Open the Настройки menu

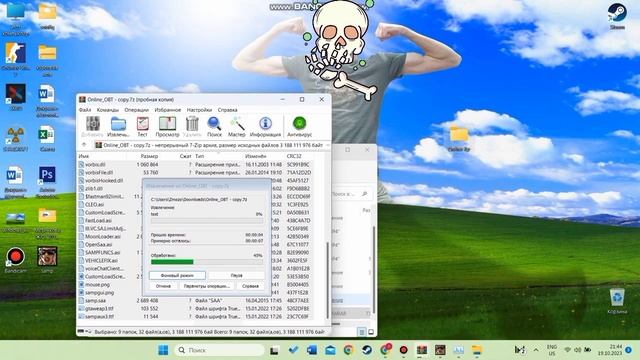pyautogui.click(x=199, y=110)
